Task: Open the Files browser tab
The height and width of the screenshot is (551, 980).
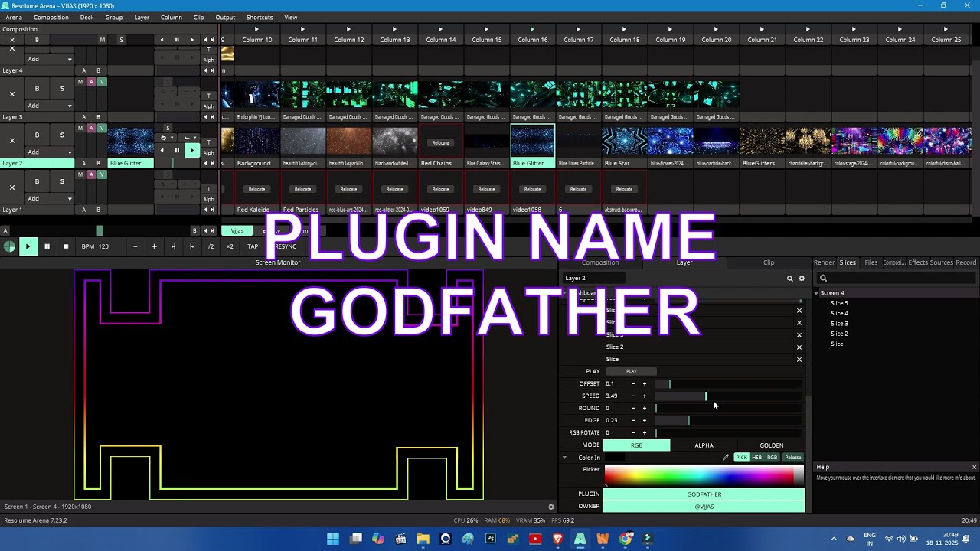Action: pyautogui.click(x=871, y=262)
